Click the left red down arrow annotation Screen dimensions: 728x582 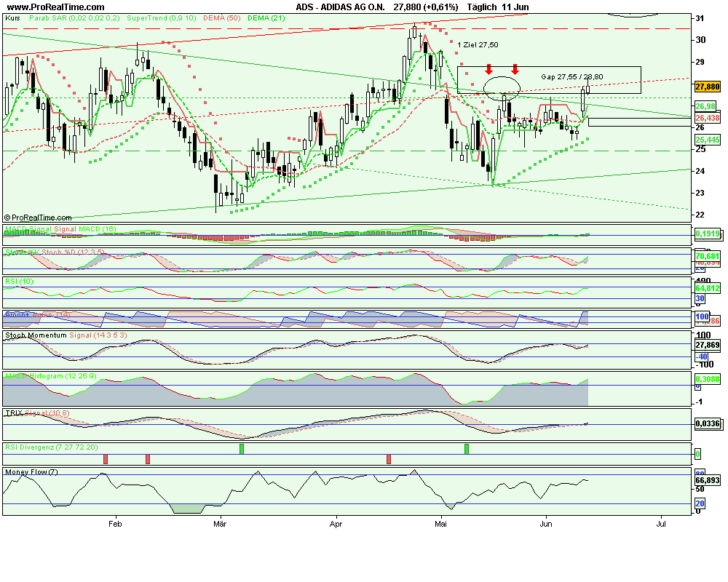488,69
